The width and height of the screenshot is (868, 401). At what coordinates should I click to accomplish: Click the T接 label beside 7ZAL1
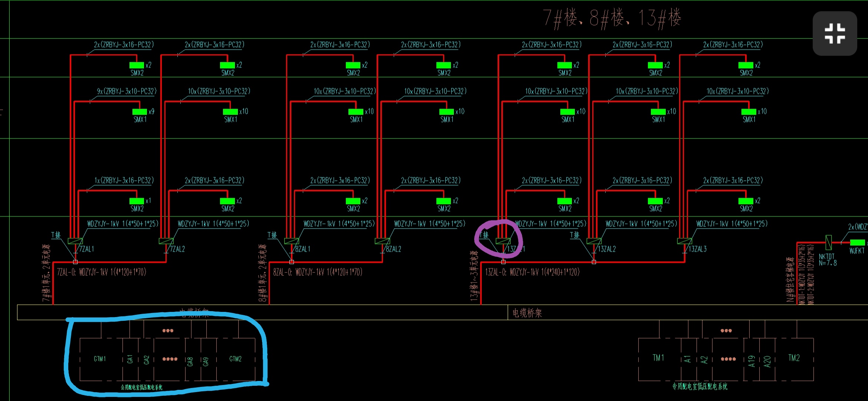[x=56, y=235]
